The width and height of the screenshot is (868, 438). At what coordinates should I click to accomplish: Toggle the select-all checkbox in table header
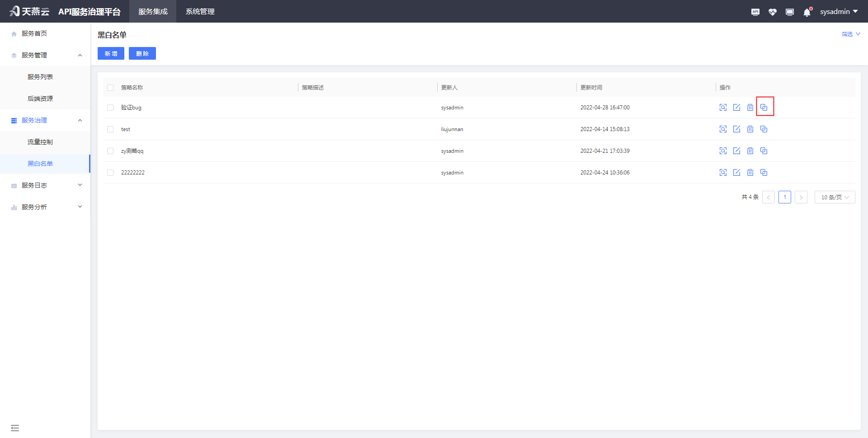coord(110,88)
